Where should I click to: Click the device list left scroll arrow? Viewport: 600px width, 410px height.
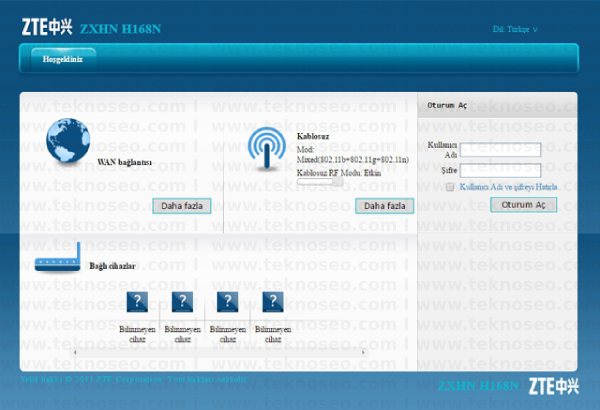coord(75,352)
